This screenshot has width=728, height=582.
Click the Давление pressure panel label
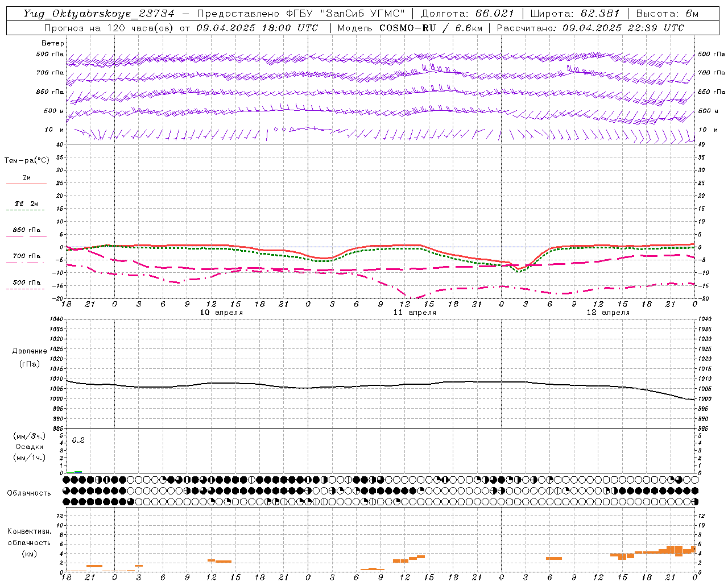click(x=30, y=351)
